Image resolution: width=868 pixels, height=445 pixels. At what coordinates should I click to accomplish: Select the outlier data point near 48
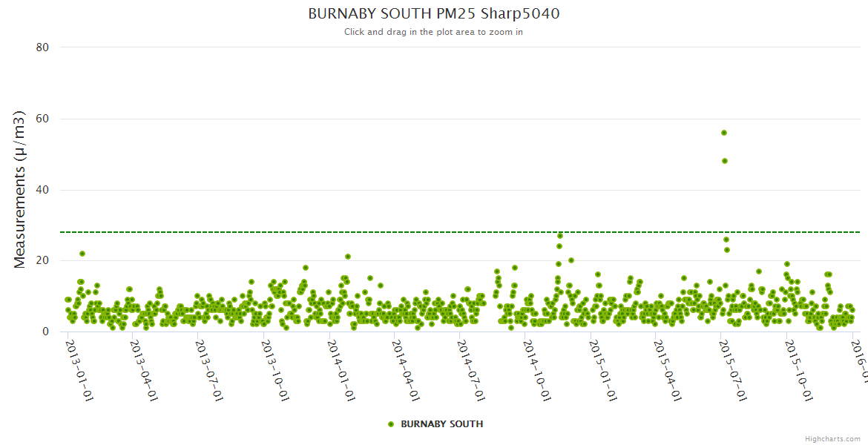725,161
